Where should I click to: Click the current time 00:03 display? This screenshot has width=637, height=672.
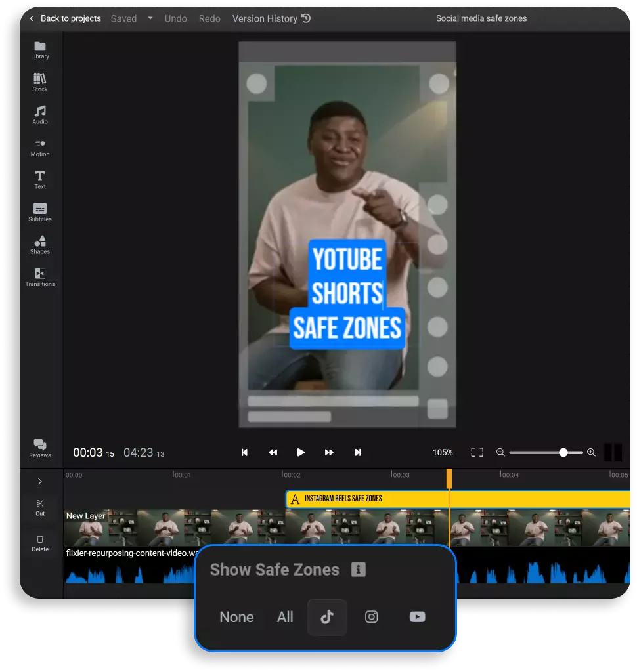click(x=93, y=452)
